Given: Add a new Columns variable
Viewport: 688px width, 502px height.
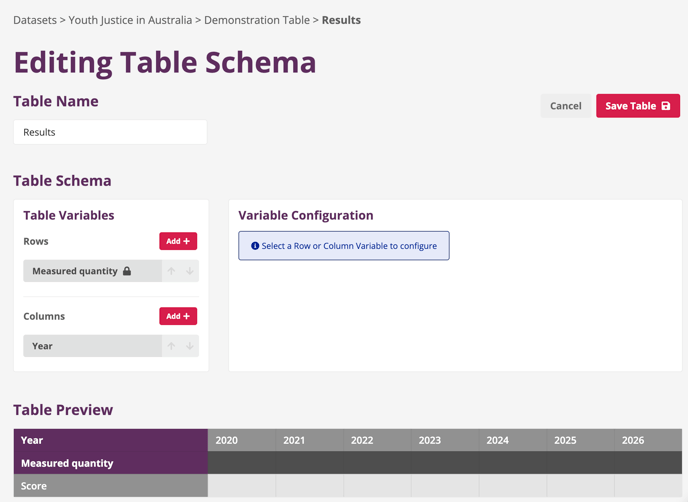Looking at the screenshot, I should pos(178,316).
